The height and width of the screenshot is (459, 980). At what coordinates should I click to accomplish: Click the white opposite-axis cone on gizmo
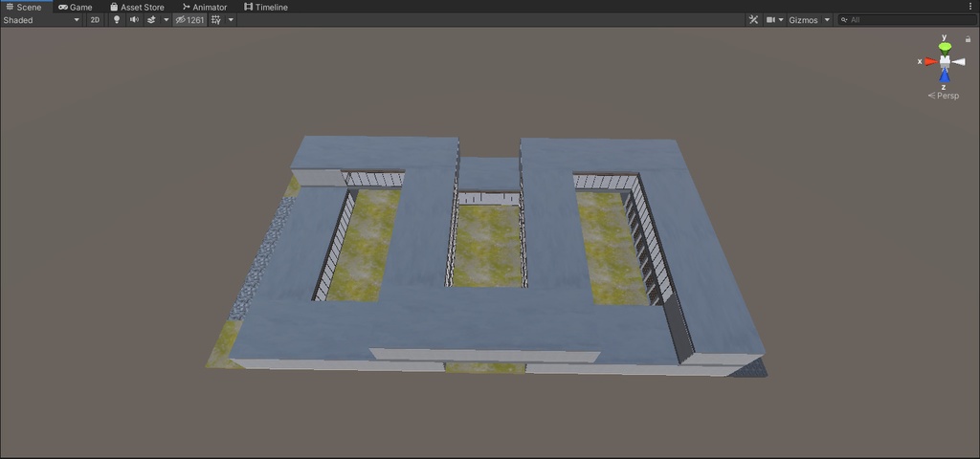[959, 61]
